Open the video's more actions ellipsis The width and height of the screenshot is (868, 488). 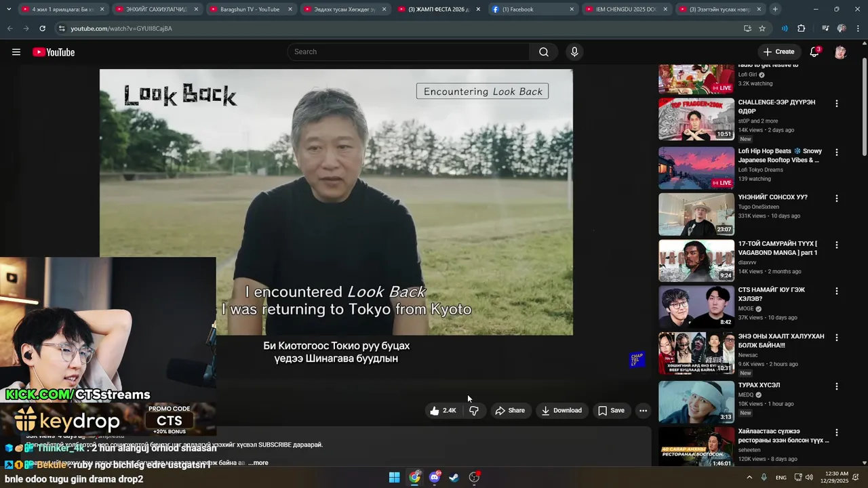[643, 411]
